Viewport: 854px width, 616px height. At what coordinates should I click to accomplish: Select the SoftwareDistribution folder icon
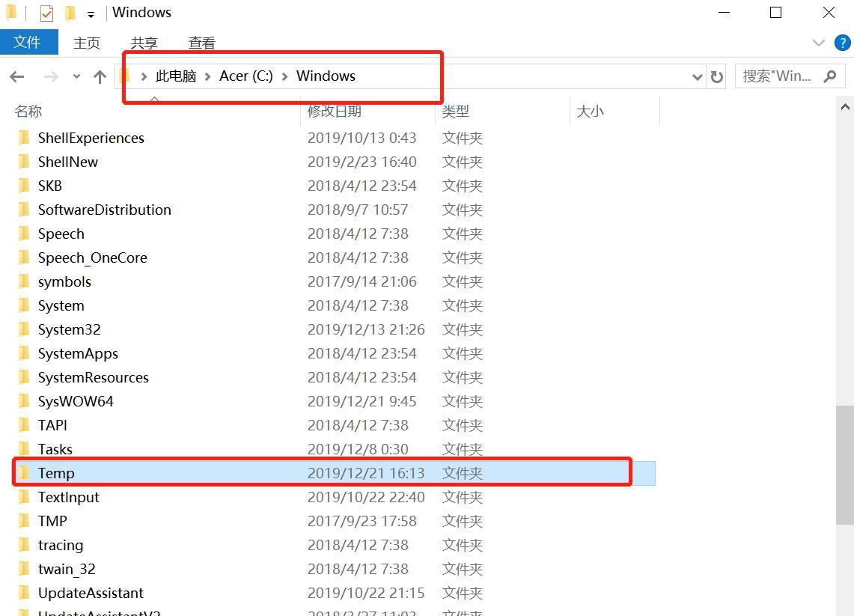[24, 209]
